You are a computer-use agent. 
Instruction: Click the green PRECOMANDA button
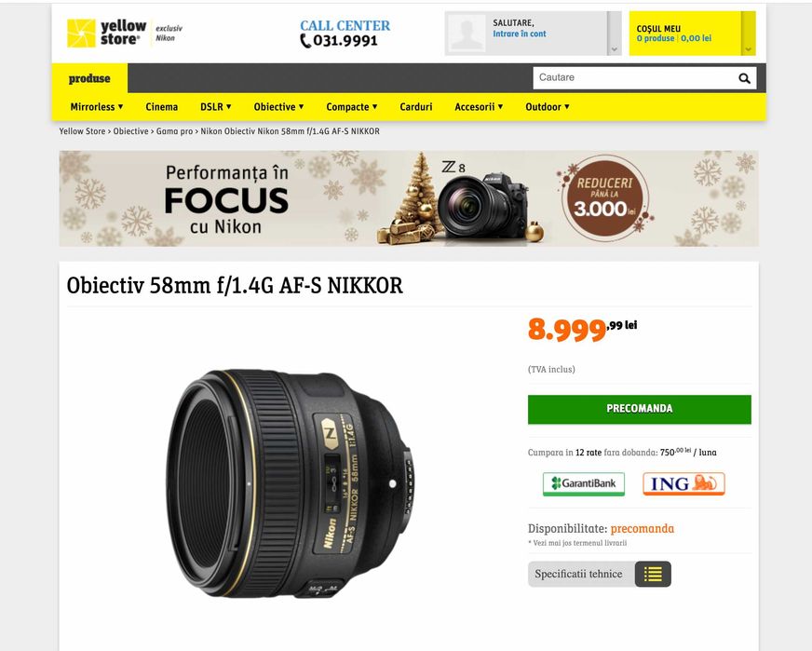click(640, 409)
